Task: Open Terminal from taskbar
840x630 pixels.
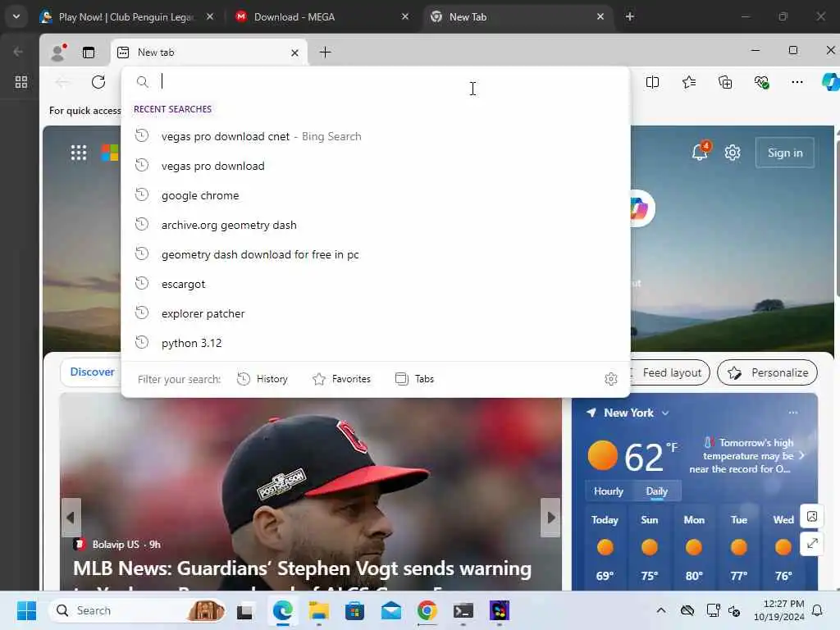Action: (x=463, y=610)
